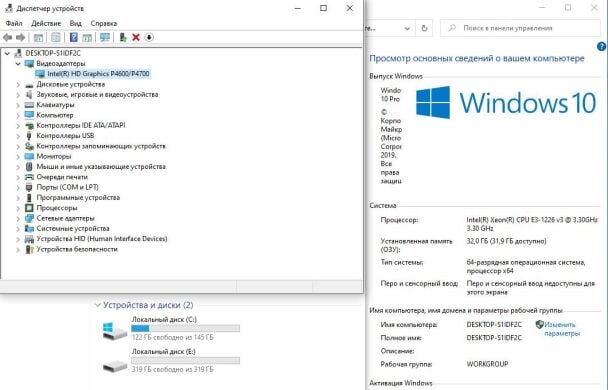
Task: Click the Мониторы category icon
Action: 29,156
